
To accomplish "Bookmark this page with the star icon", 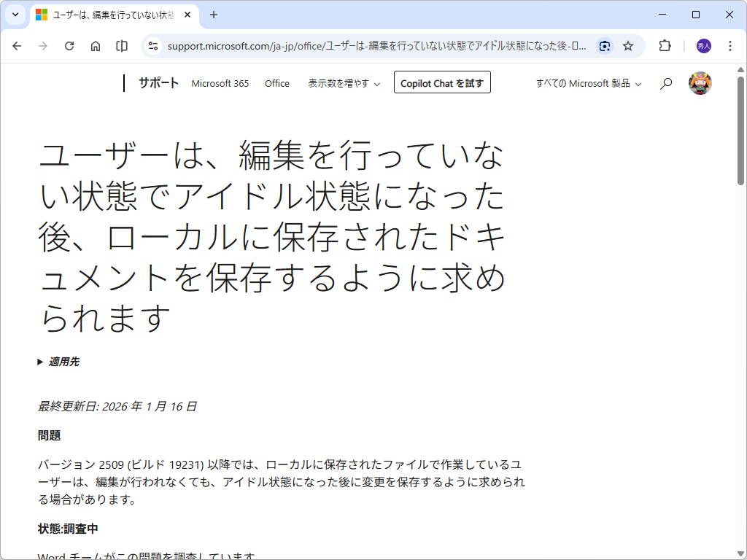I will point(629,46).
